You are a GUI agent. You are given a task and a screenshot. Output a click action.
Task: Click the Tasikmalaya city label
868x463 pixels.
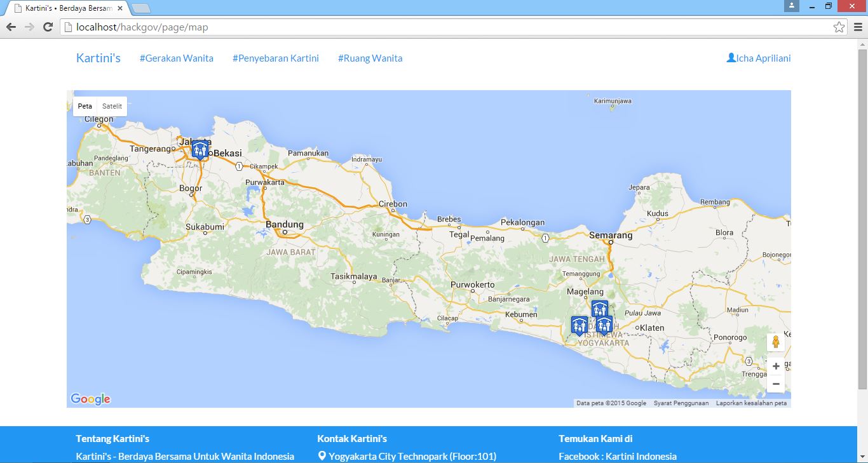point(354,277)
